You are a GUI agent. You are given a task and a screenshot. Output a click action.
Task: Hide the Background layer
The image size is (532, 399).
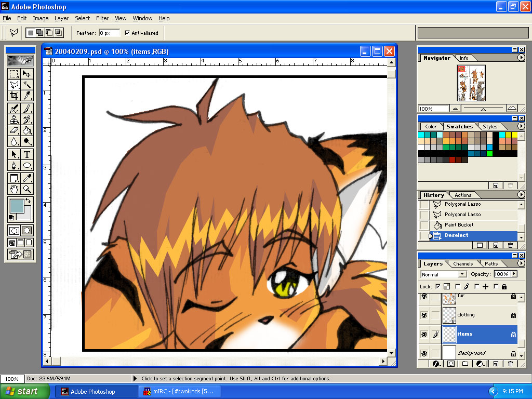pyautogui.click(x=424, y=353)
